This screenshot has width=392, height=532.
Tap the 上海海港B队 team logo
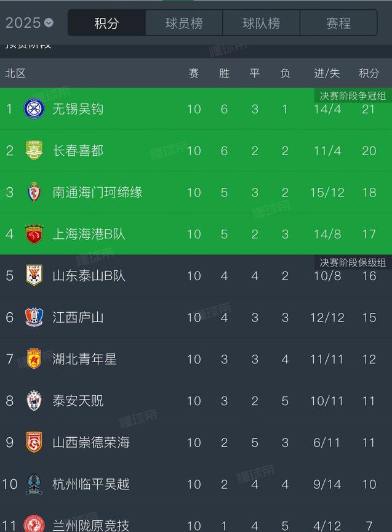point(34,234)
